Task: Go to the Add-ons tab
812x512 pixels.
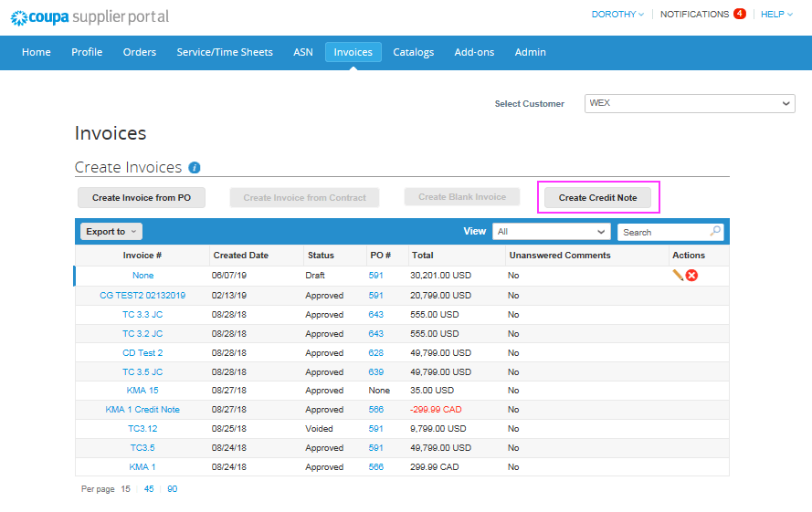Action: [x=474, y=52]
